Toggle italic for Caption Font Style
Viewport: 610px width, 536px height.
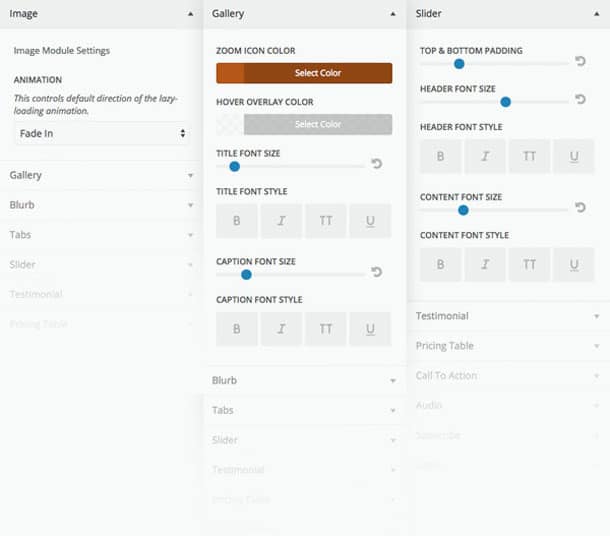coord(282,328)
